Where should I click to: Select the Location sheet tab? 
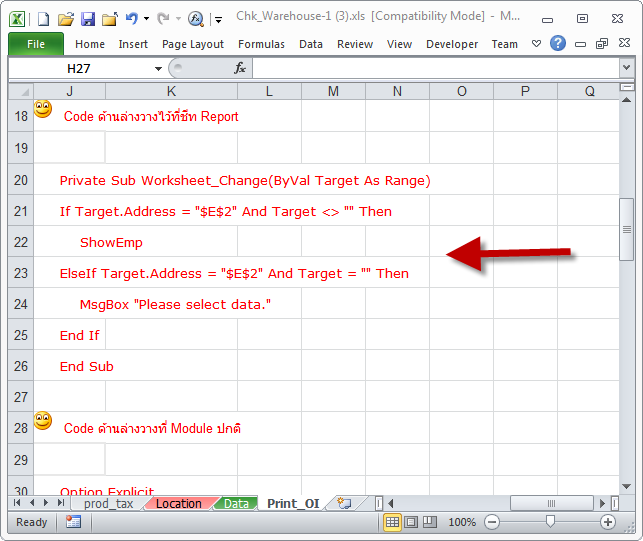(178, 503)
